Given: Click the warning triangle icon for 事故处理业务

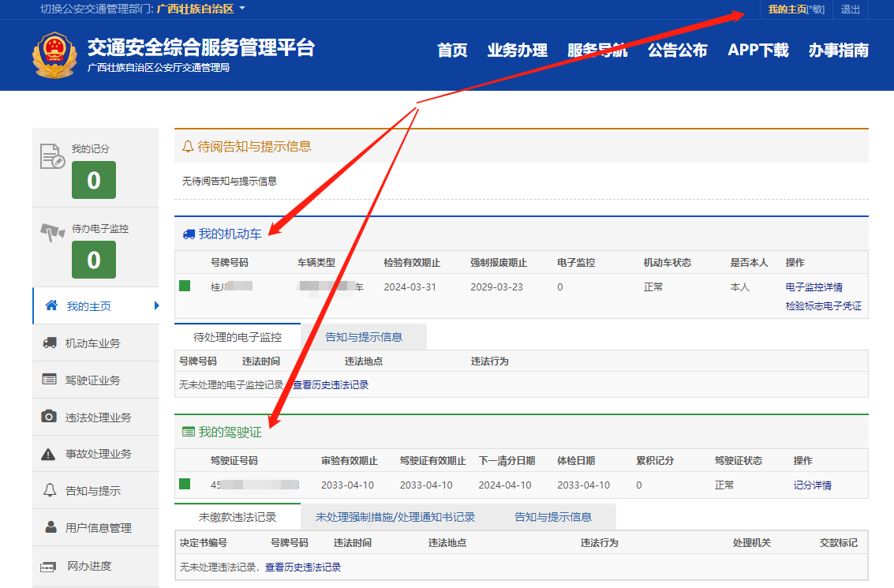Looking at the screenshot, I should (x=49, y=454).
